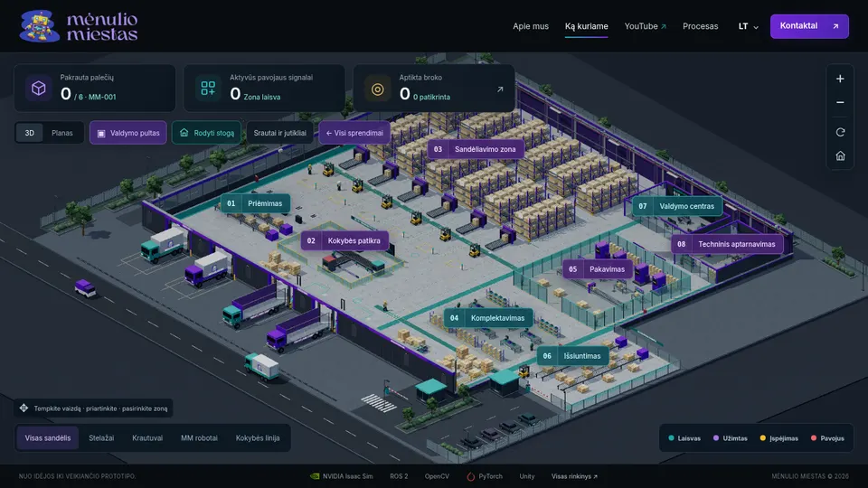Toggle the Valdymo pultas panel
This screenshot has height=488, width=868.
click(127, 133)
